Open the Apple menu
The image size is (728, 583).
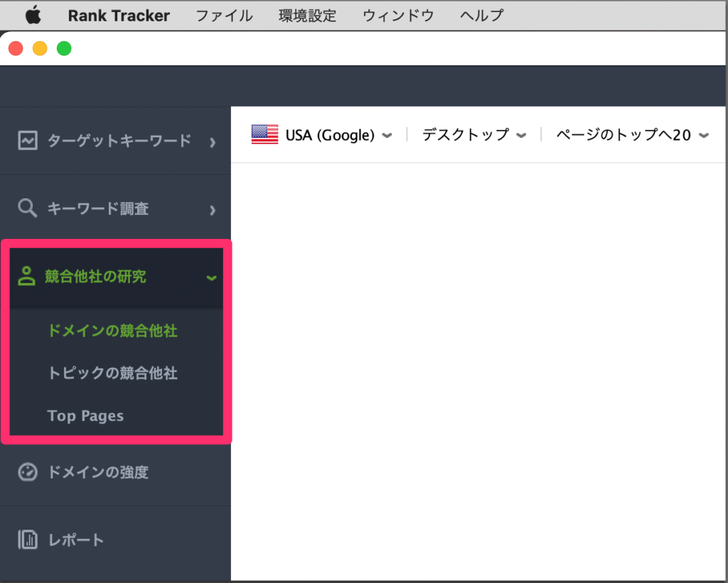click(33, 16)
